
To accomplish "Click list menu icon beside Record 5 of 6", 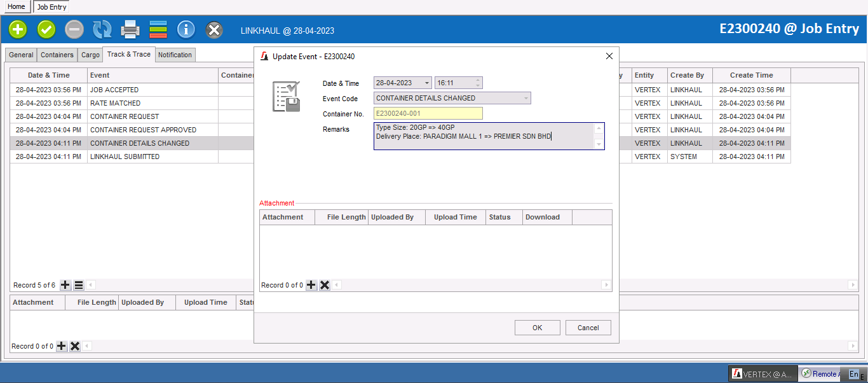I will tap(79, 285).
